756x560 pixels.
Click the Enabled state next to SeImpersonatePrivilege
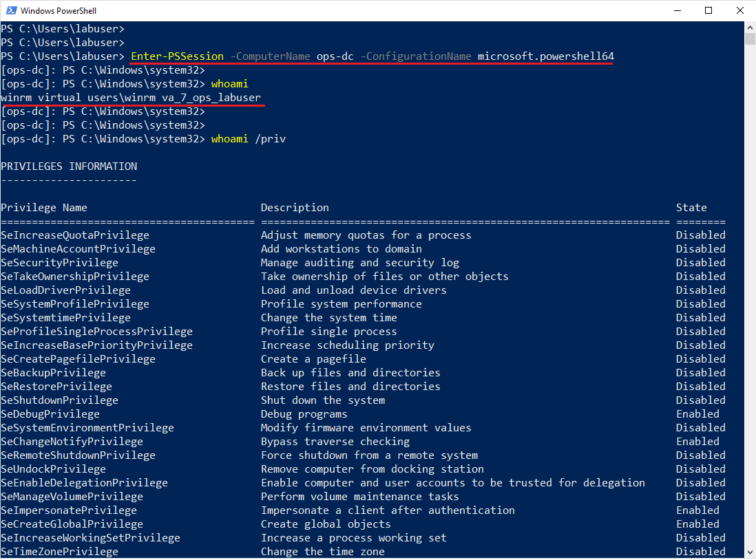pyautogui.click(x=697, y=510)
